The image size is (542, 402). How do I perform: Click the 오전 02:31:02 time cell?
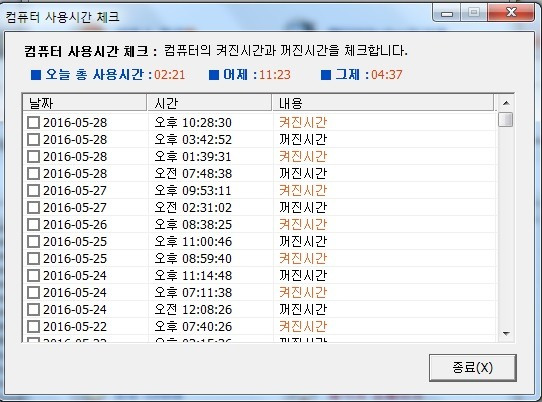pyautogui.click(x=193, y=207)
